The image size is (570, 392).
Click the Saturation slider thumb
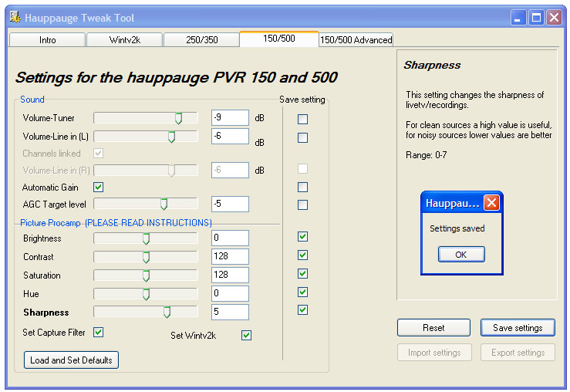pos(146,275)
